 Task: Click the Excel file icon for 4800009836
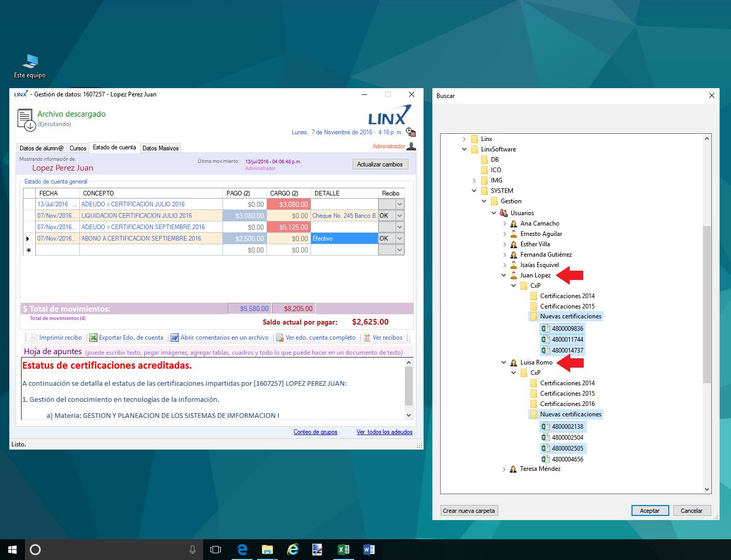[x=545, y=328]
